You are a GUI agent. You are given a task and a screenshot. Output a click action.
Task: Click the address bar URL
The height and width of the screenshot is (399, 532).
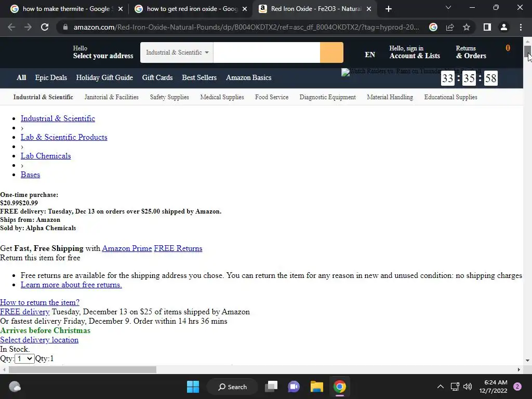[x=246, y=27]
